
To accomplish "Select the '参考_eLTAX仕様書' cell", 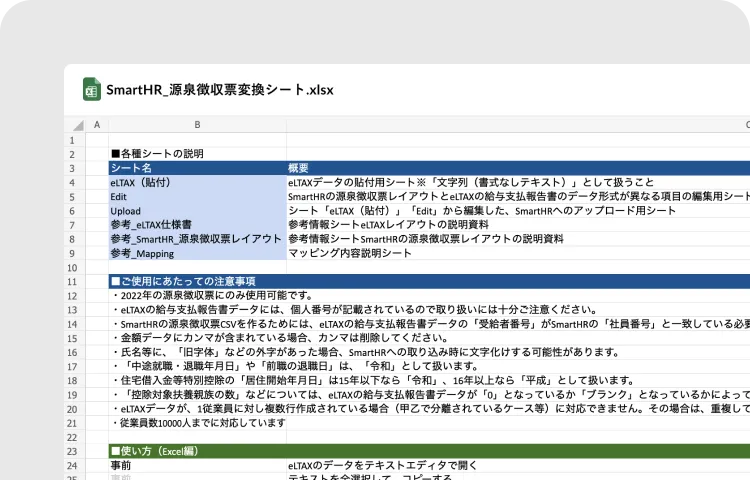I will pyautogui.click(x=198, y=225).
